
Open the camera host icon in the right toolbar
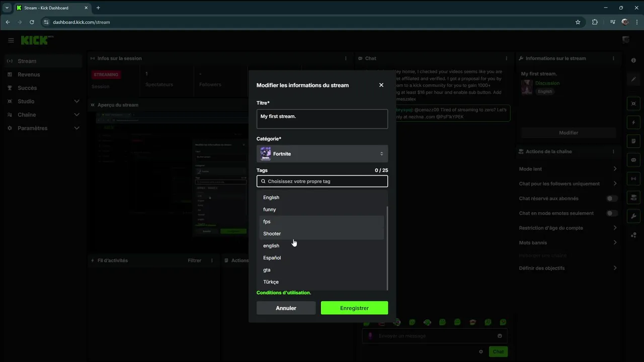pyautogui.click(x=633, y=197)
